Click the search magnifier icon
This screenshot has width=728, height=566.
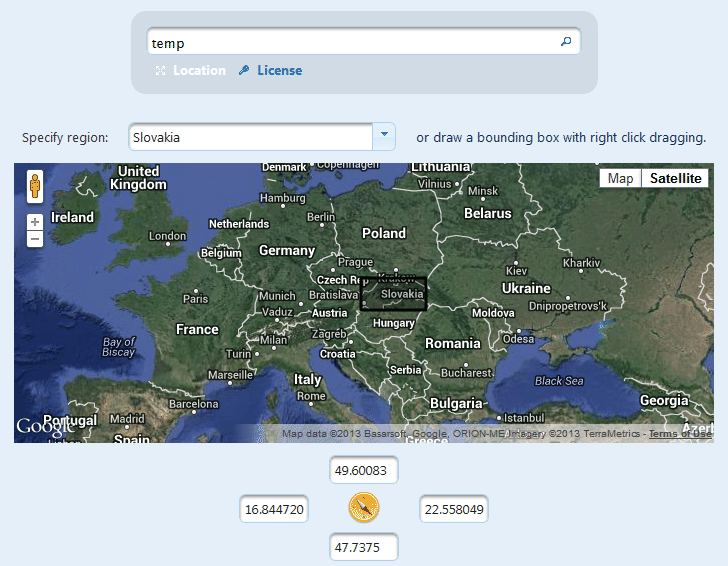click(x=566, y=41)
